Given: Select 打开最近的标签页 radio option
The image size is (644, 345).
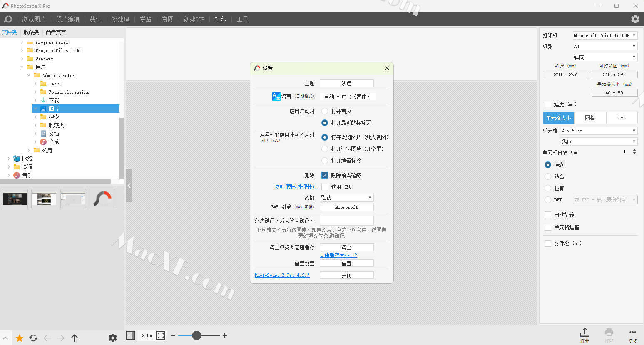Looking at the screenshot, I should [325, 123].
